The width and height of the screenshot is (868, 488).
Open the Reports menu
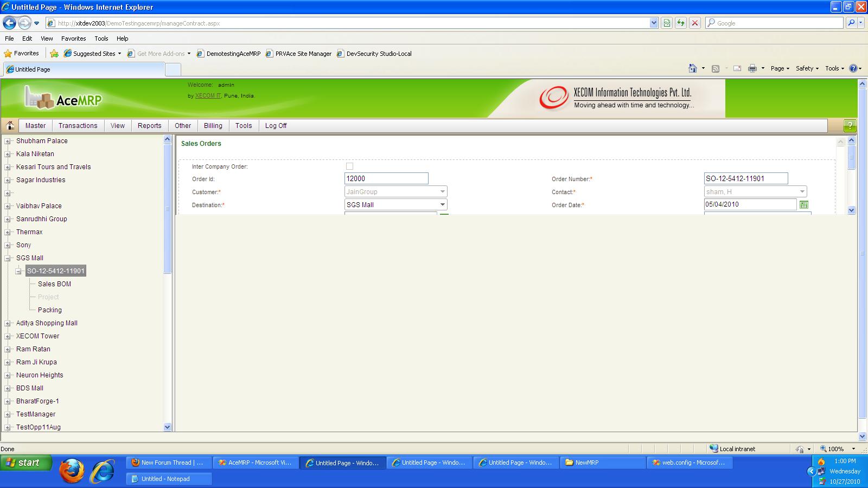[150, 126]
